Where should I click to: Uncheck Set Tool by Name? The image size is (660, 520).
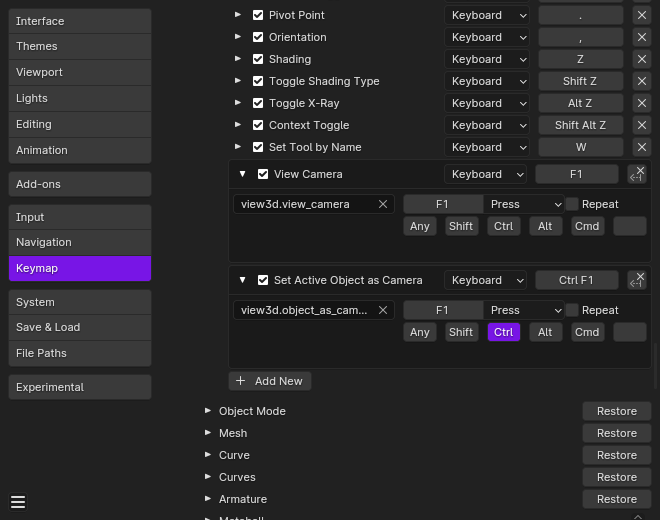tap(258, 147)
